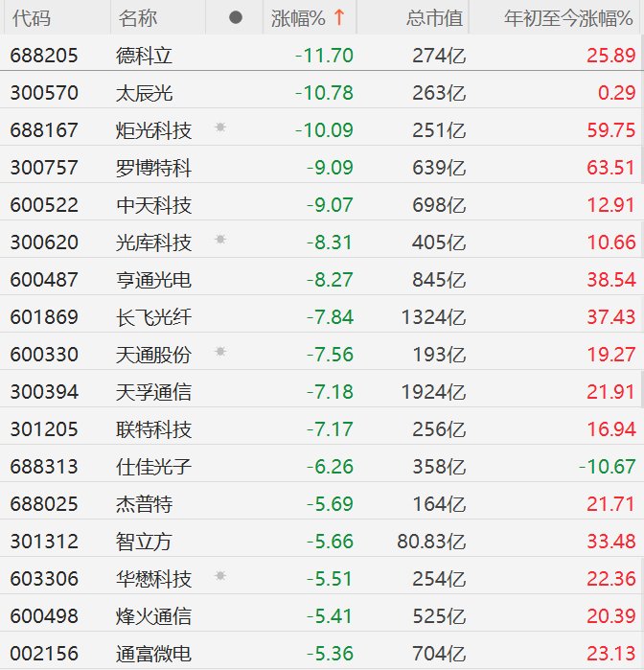Click the 总市值 column header
The image size is (644, 670).
[x=434, y=18]
